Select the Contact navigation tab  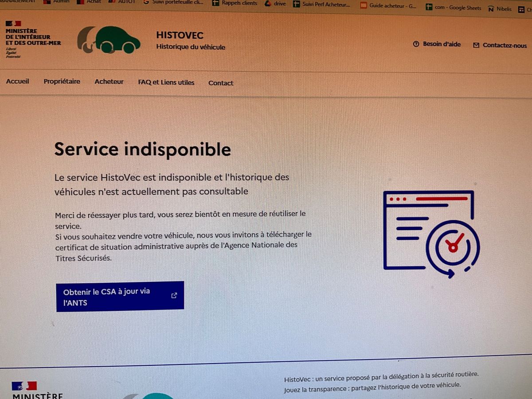click(221, 83)
